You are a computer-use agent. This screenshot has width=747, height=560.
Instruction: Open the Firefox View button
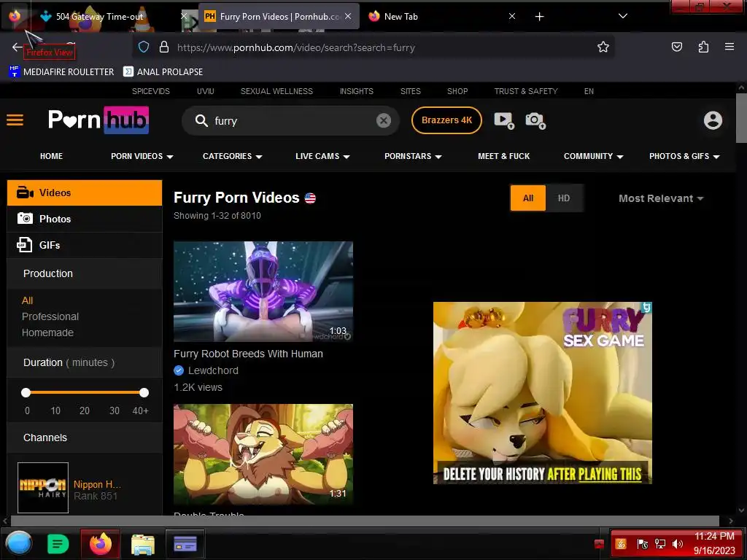point(15,16)
